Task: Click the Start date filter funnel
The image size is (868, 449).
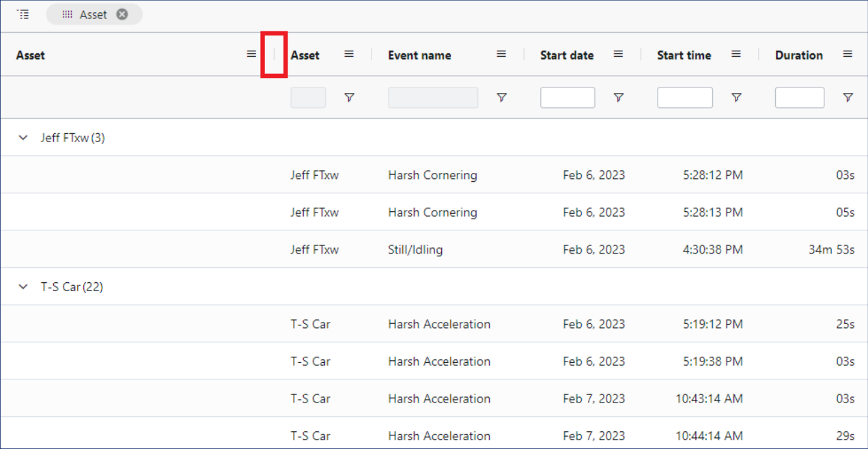Action: click(x=618, y=98)
